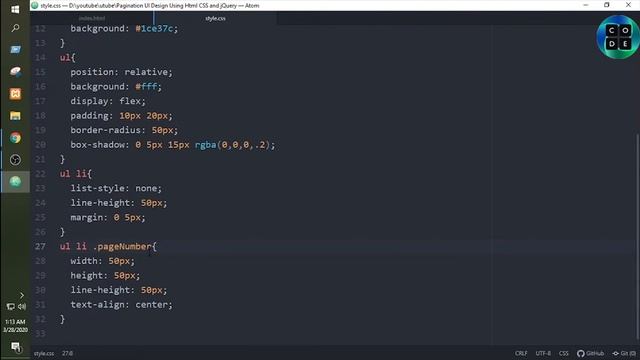
Task: Switch to Google Chrome in taskbar
Action: [x=15, y=138]
